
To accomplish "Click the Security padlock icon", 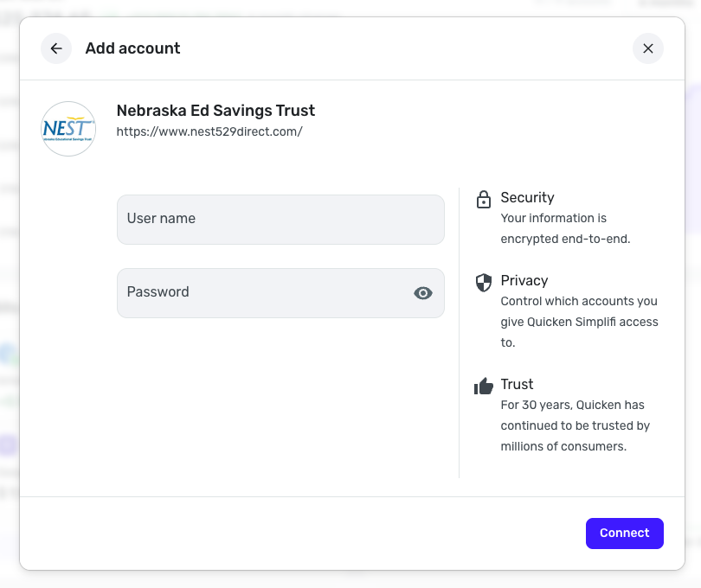I will pyautogui.click(x=484, y=200).
